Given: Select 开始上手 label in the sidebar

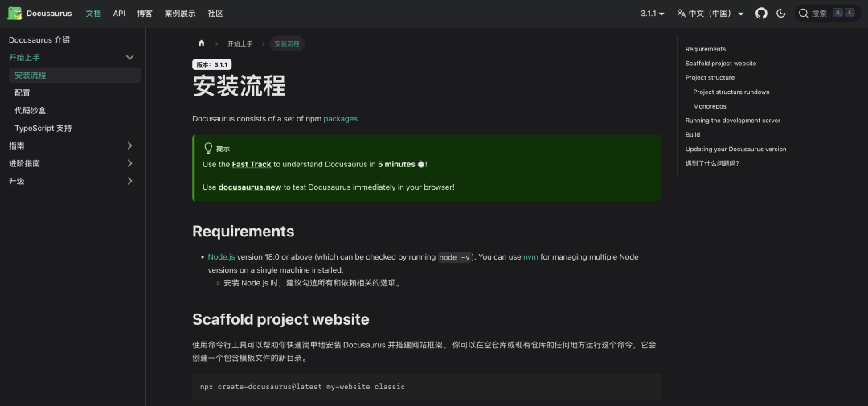Looking at the screenshot, I should point(24,58).
